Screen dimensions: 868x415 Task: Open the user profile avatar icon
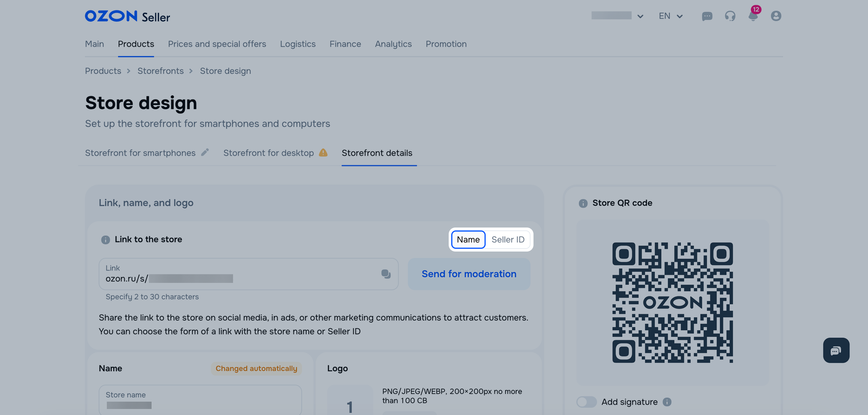click(x=776, y=16)
